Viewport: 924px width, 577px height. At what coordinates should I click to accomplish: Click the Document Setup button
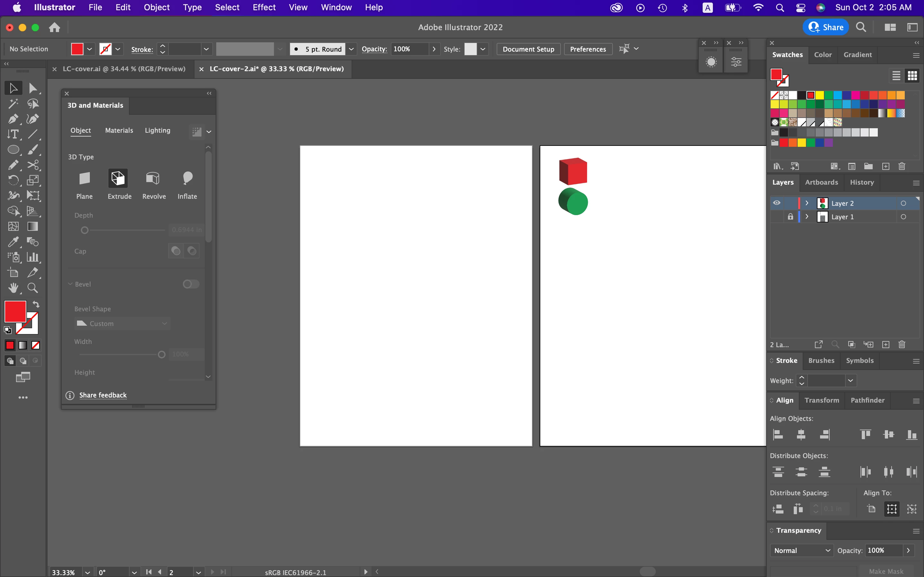tap(528, 49)
